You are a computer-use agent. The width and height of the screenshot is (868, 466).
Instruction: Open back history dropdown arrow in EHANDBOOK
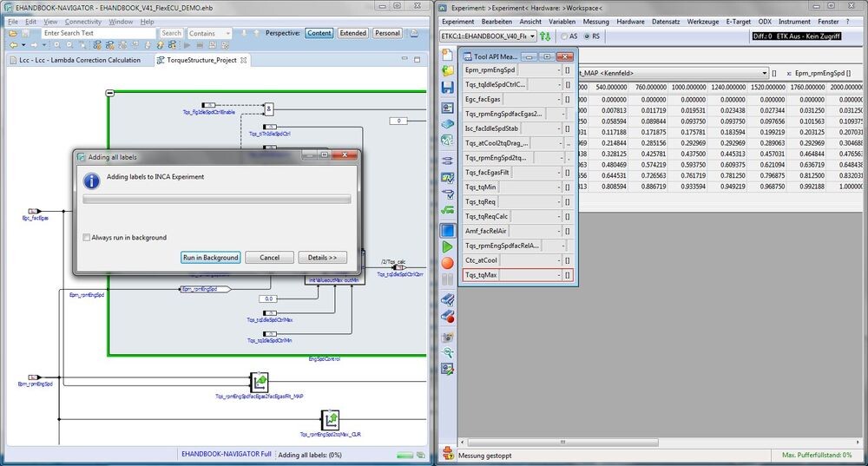click(x=23, y=45)
